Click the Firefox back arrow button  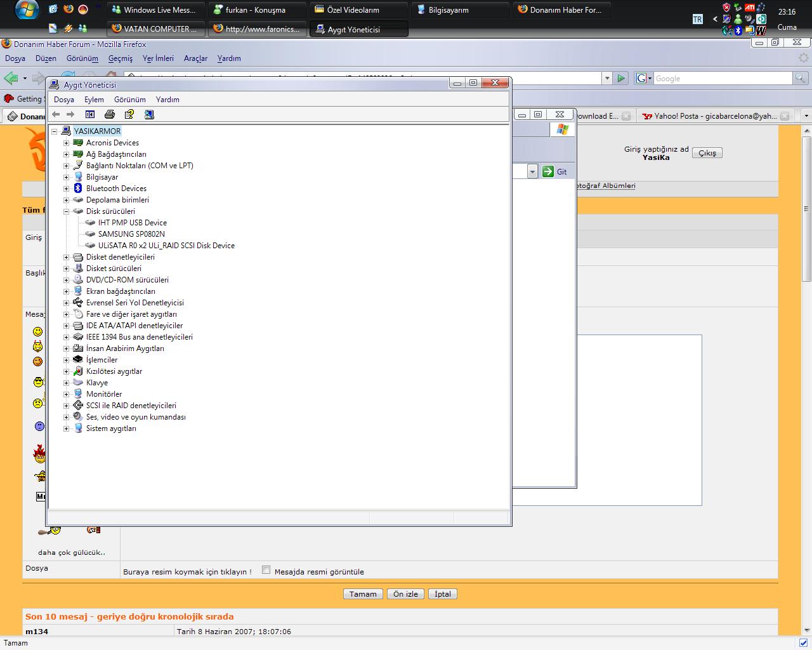click(11, 78)
